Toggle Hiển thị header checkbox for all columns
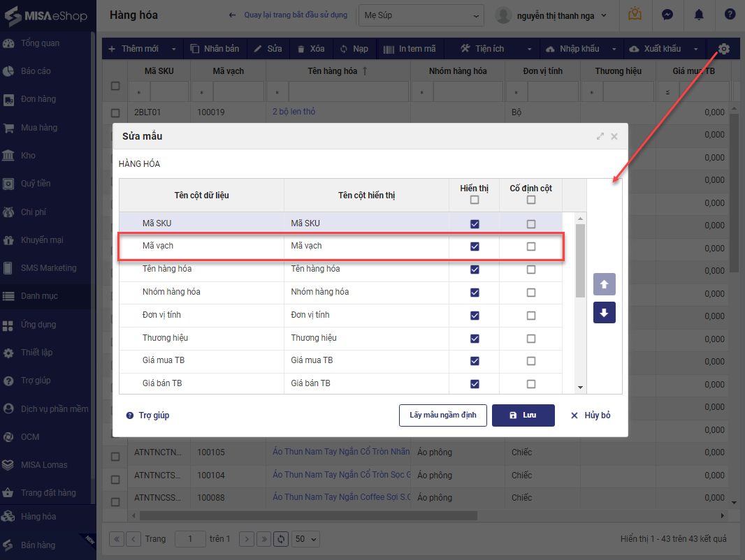 click(475, 200)
